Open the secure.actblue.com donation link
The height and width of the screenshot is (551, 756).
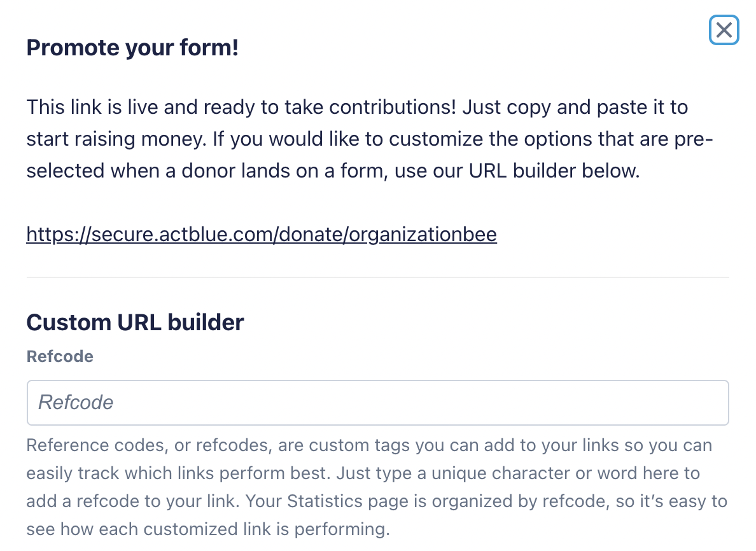261,235
